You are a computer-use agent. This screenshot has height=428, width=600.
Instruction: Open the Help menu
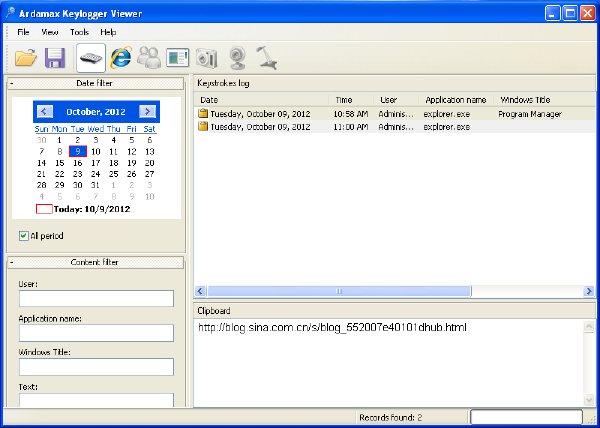point(108,32)
